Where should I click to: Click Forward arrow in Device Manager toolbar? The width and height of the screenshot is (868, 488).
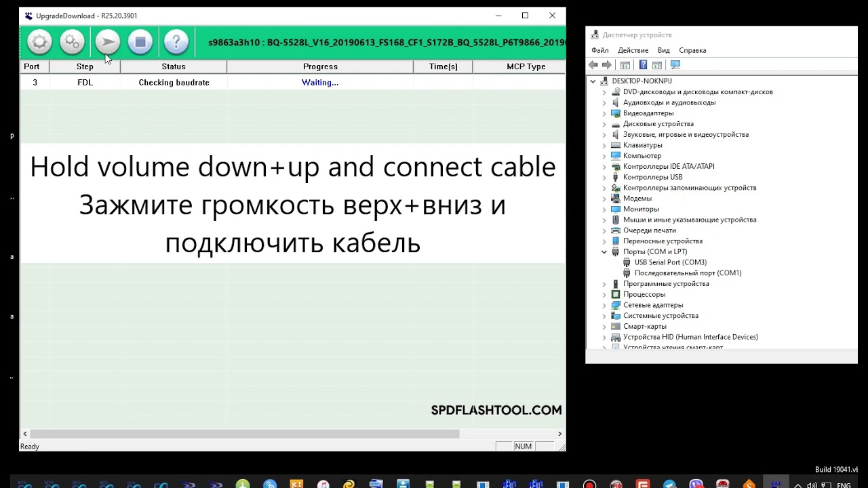click(607, 65)
